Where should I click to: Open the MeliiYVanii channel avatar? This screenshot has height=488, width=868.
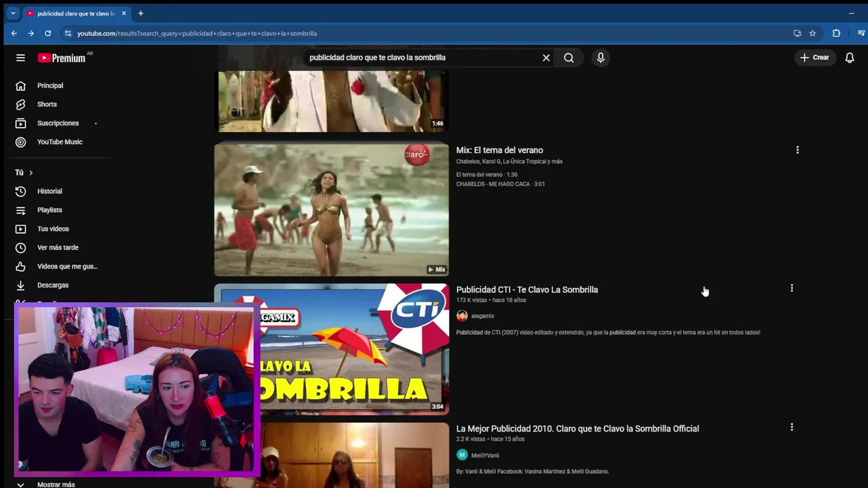[x=462, y=455]
